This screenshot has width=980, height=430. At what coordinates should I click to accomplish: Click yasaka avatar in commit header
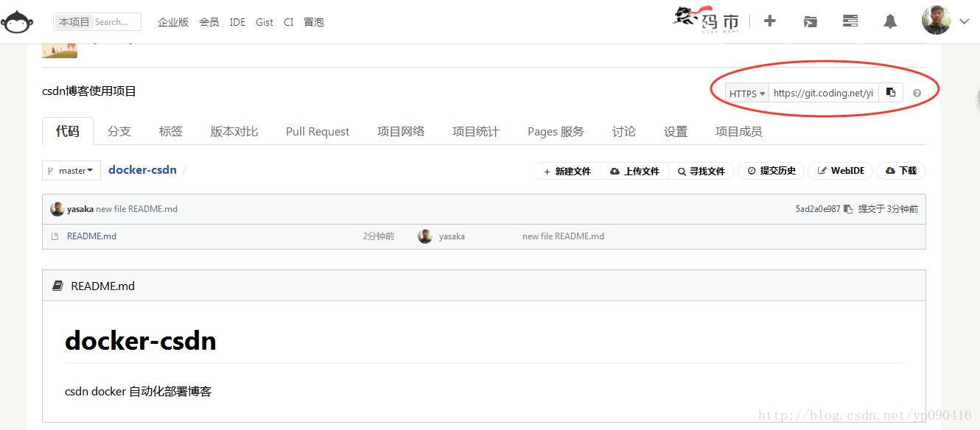[57, 208]
